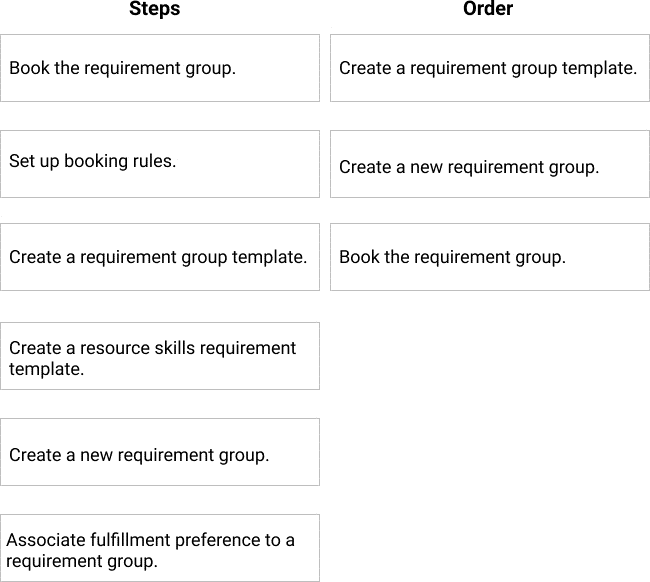This screenshot has height=582, width=650.
Task: Activate the booking rules step box
Action: click(x=160, y=163)
